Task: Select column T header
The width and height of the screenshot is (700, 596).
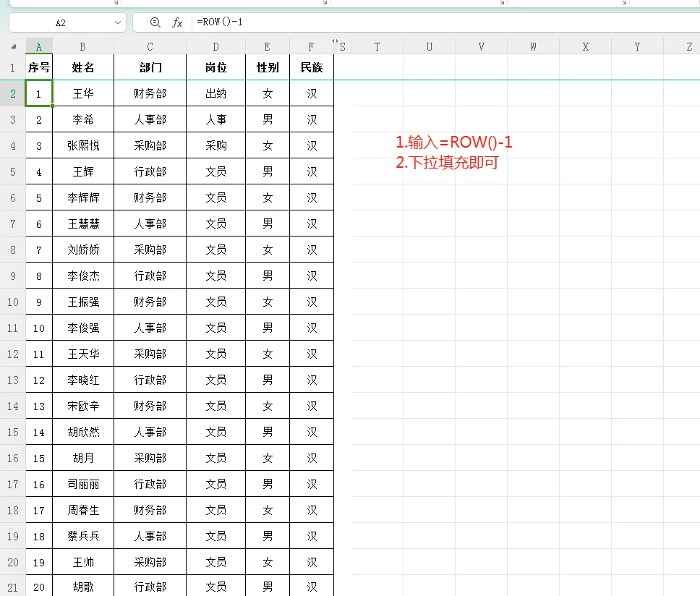Action: pyautogui.click(x=377, y=47)
